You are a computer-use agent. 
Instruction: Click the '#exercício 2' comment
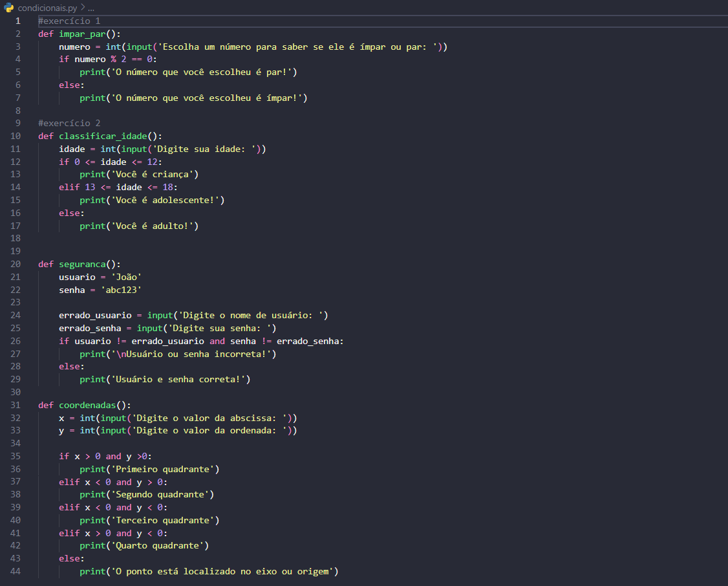point(69,123)
